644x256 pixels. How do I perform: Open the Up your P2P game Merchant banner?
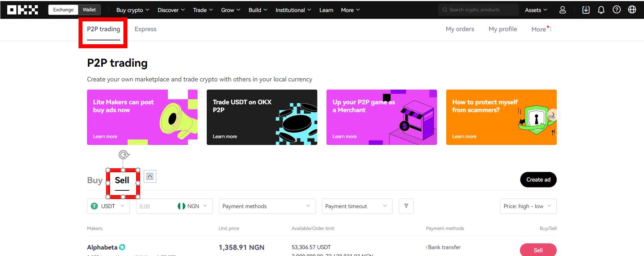[x=382, y=117]
